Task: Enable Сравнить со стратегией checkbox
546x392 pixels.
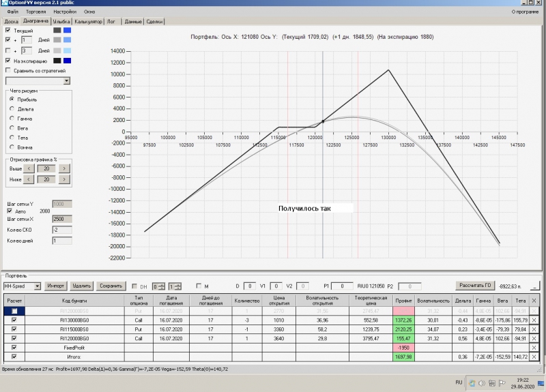Action: (8, 70)
